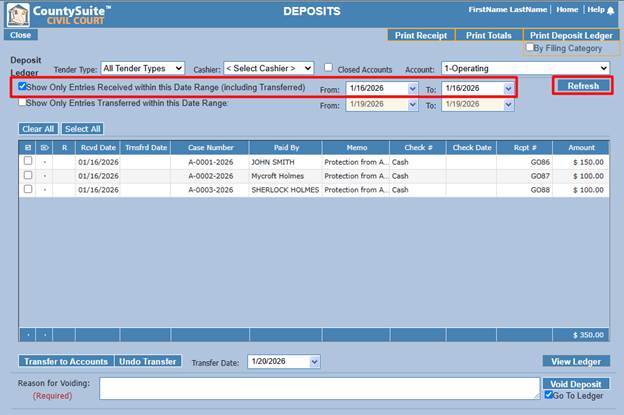Click receipt number G086
624x415 pixels.
pyautogui.click(x=540, y=162)
